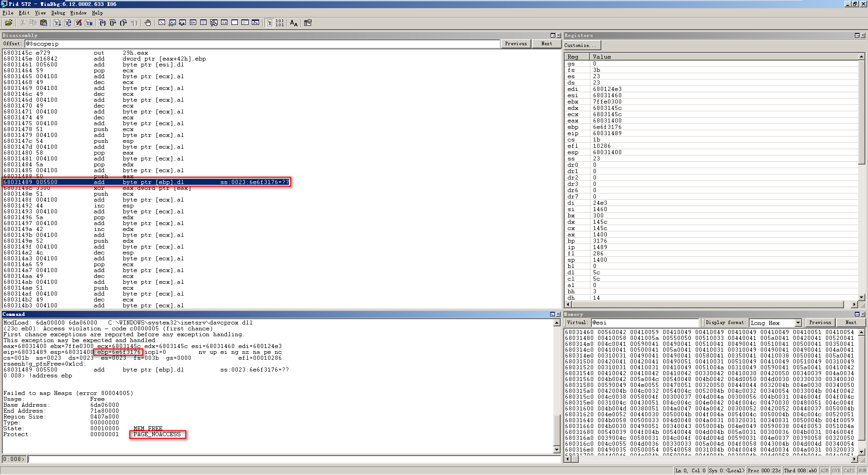Click the Memory Virtual address field
The image size is (868, 475).
pos(644,323)
